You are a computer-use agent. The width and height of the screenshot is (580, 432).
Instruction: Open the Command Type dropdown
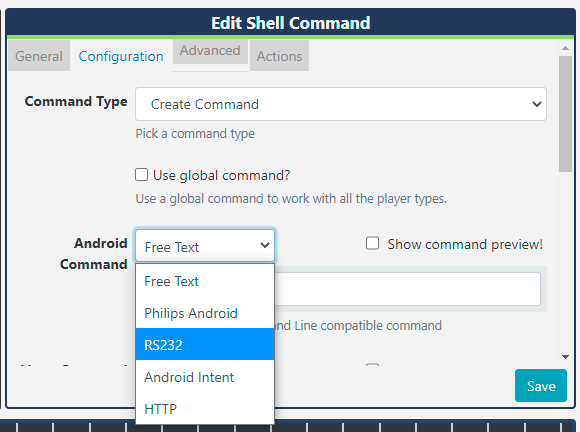341,104
